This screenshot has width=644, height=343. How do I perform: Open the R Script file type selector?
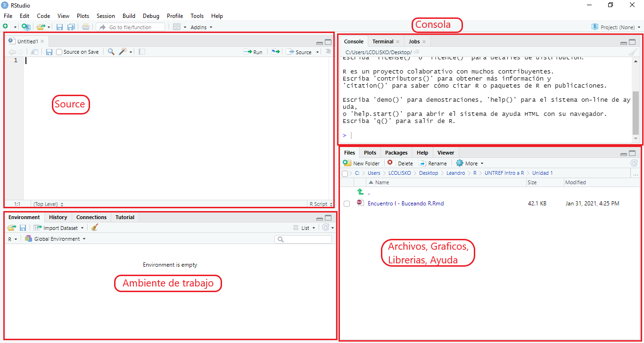(321, 204)
